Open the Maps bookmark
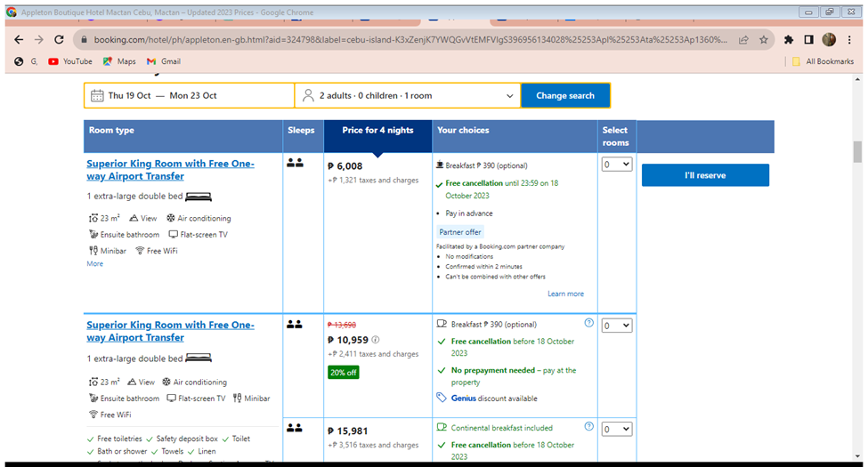This screenshot has width=868, height=467. (119, 61)
